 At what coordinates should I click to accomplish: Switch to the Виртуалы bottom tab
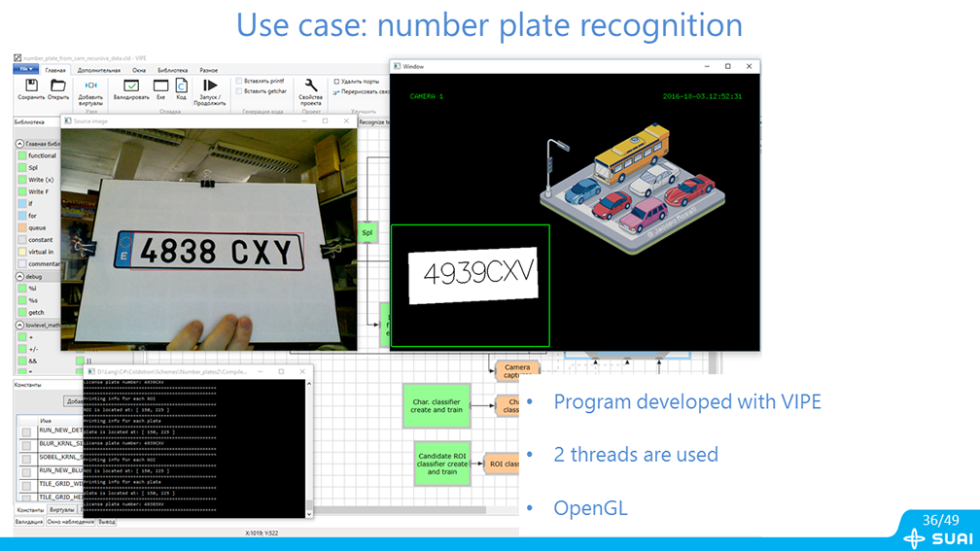pos(62,509)
